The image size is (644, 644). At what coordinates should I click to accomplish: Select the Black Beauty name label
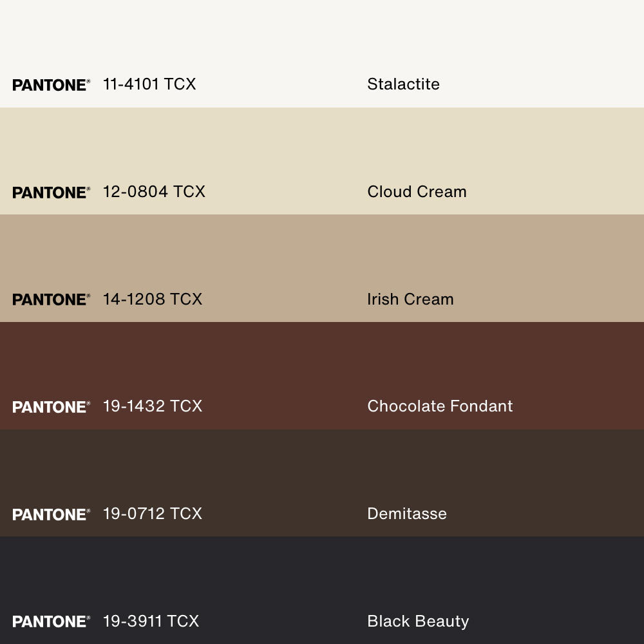coord(418,621)
